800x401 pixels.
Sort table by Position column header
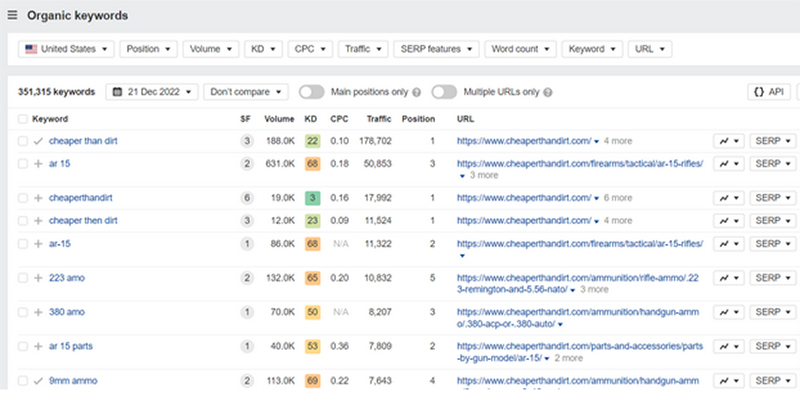pyautogui.click(x=418, y=119)
